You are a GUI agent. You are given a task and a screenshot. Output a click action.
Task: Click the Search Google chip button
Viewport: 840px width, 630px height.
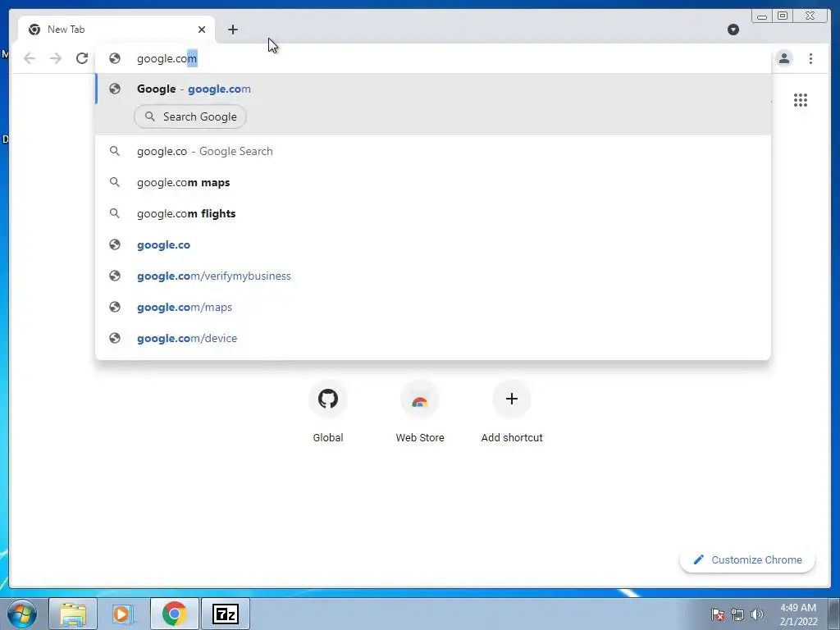tap(190, 116)
